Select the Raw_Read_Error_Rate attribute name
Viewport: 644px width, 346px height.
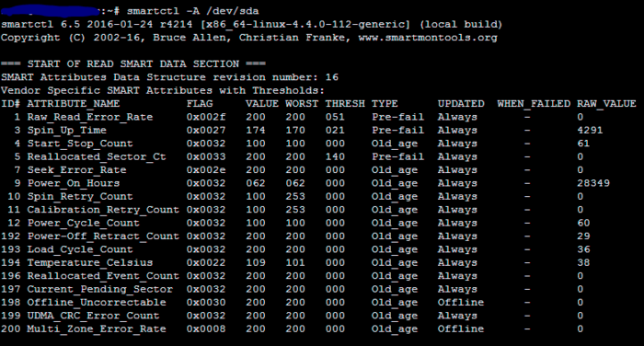tap(90, 117)
